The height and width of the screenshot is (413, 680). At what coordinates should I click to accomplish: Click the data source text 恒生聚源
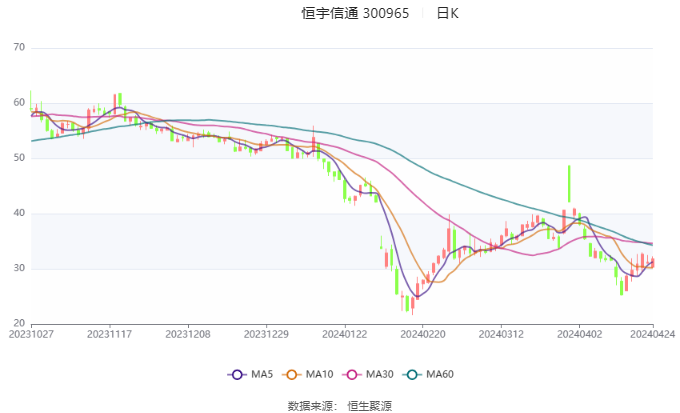pos(369,406)
